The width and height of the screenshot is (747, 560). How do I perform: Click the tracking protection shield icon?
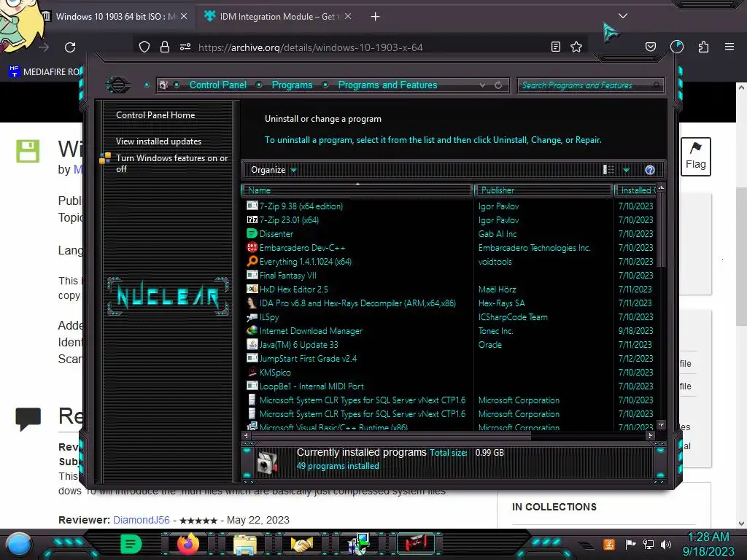(144, 47)
